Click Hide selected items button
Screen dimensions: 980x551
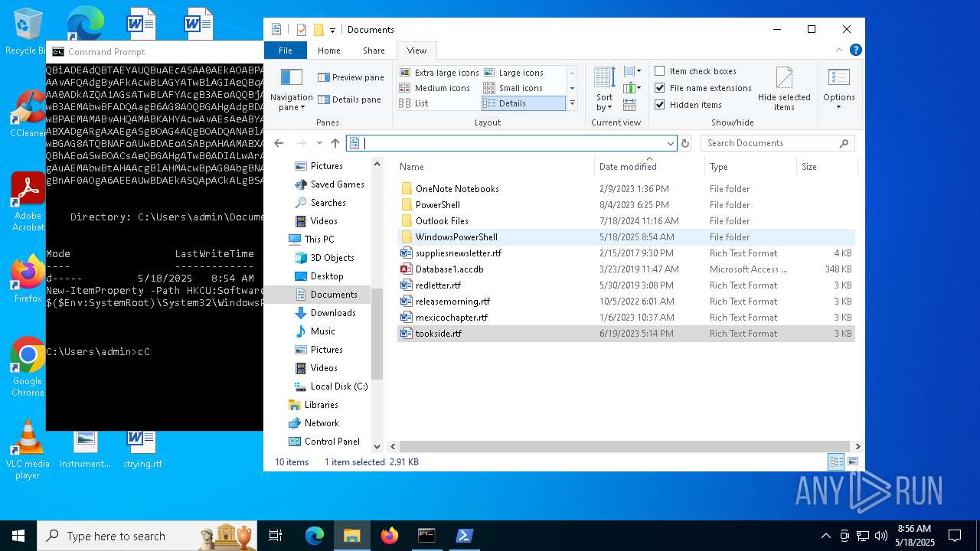pos(784,90)
